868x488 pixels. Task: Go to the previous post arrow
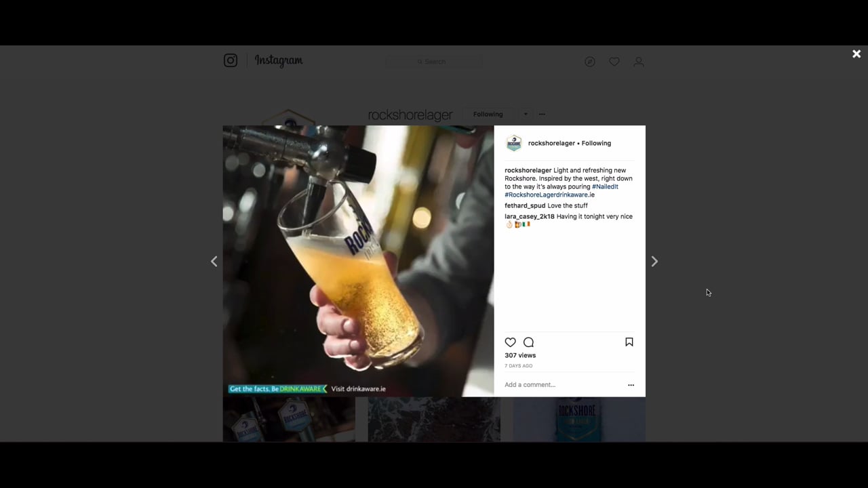(214, 261)
